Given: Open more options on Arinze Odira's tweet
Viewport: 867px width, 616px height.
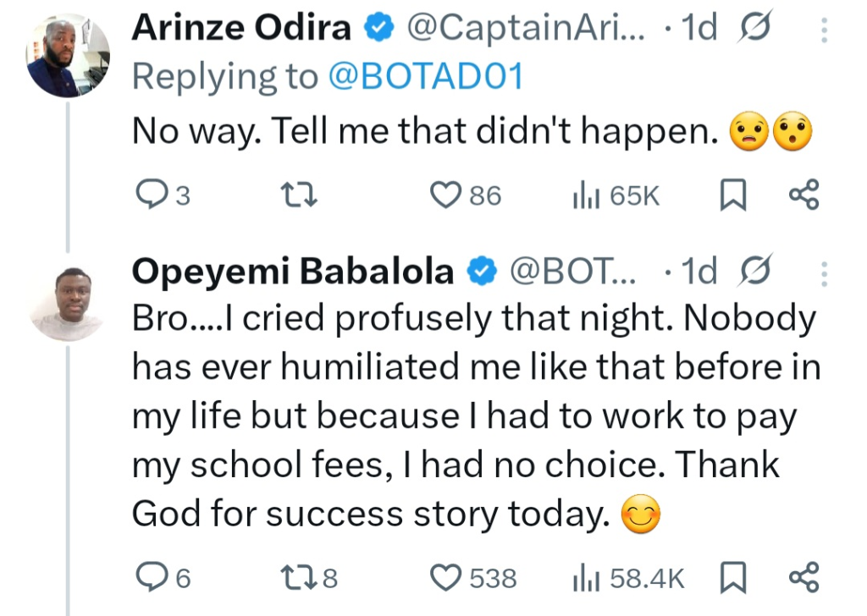Looking at the screenshot, I should coord(826,30).
